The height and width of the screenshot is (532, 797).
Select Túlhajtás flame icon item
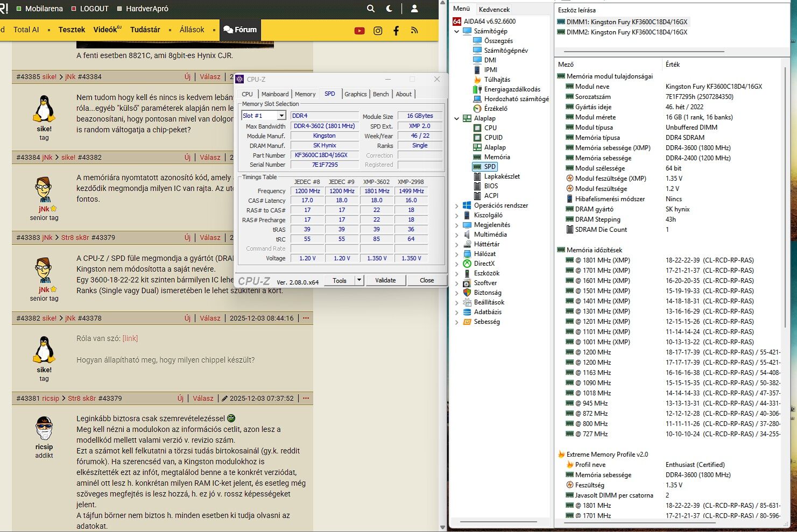(x=477, y=80)
